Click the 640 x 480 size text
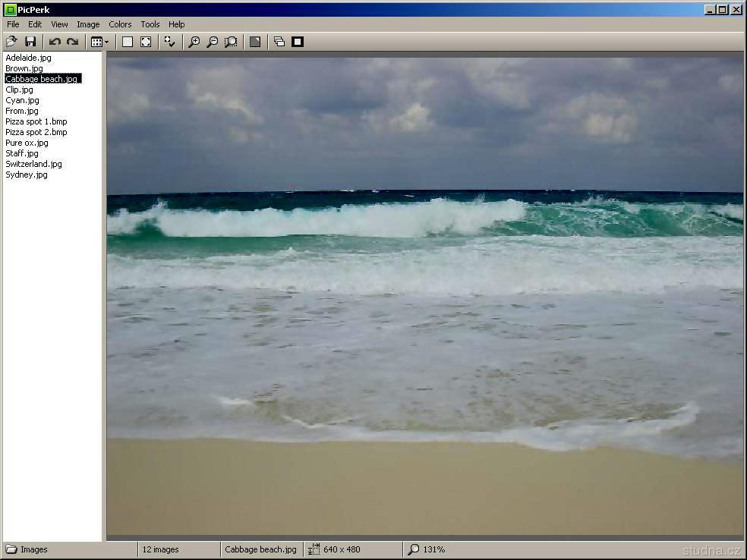Viewport: 747px width, 560px height. (342, 549)
